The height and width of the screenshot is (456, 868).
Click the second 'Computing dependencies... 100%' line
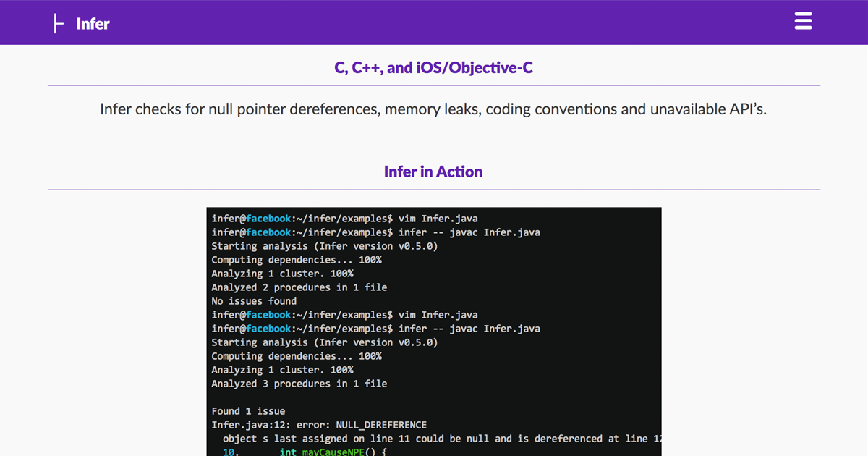296,356
